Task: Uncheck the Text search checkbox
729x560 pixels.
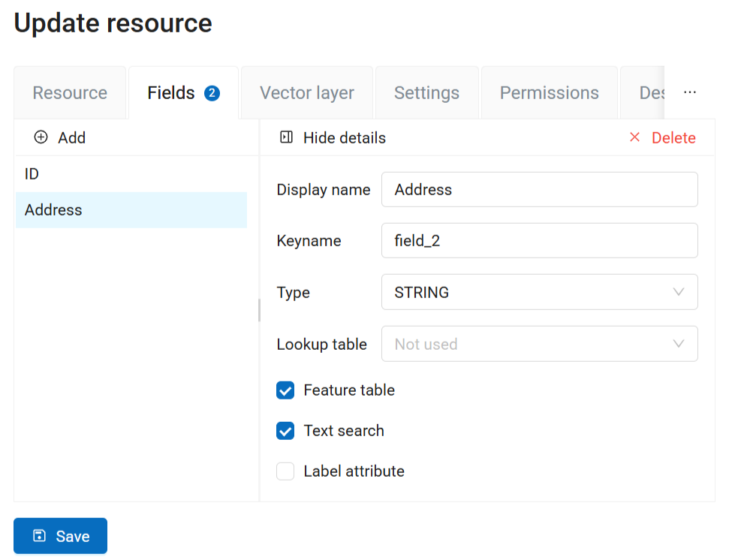Action: (x=285, y=431)
